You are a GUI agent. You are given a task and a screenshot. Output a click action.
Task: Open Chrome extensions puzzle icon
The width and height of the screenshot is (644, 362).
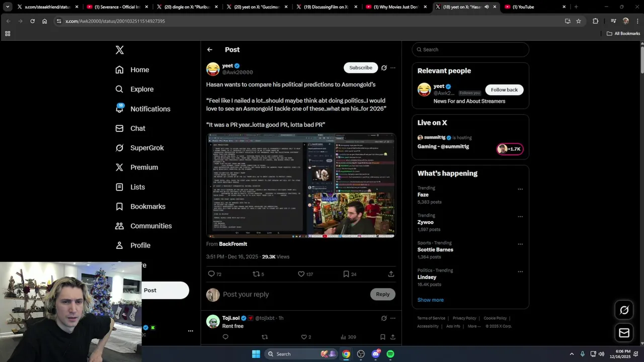(596, 21)
